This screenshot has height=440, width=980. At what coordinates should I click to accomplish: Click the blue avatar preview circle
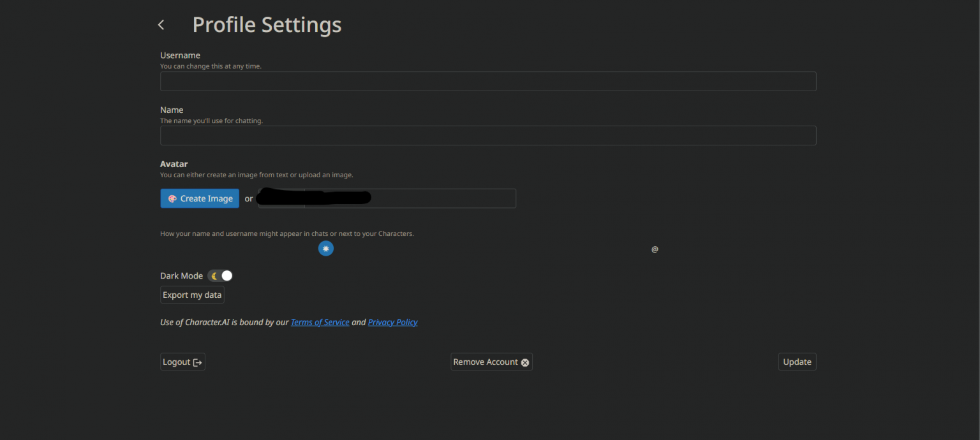326,249
